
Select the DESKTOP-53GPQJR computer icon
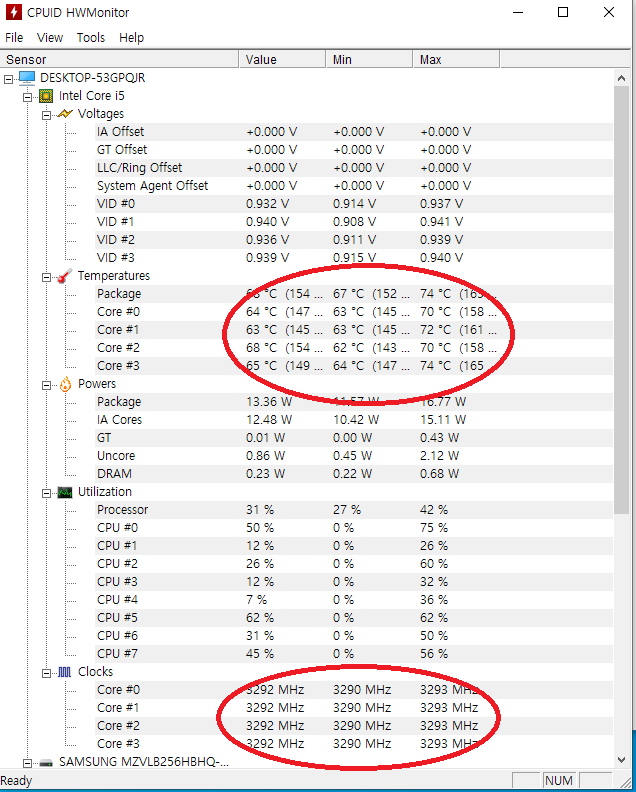pos(27,78)
